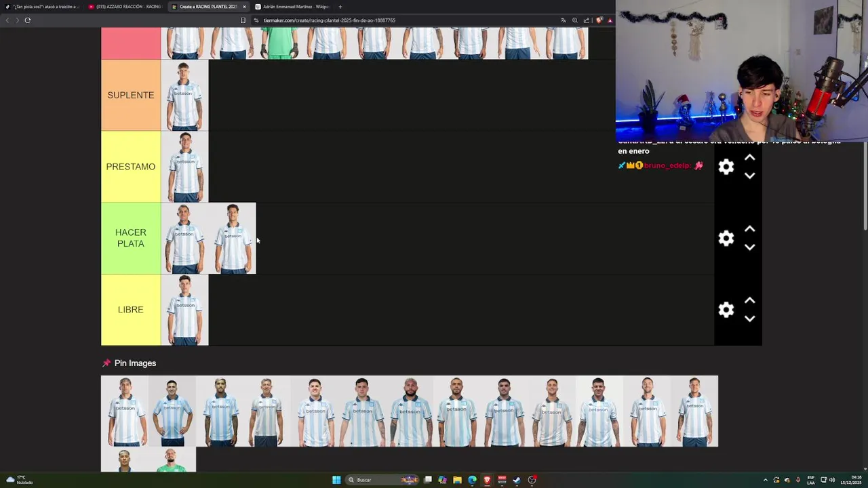Select the player in the SUPLENTE row
868x488 pixels.
184,95
